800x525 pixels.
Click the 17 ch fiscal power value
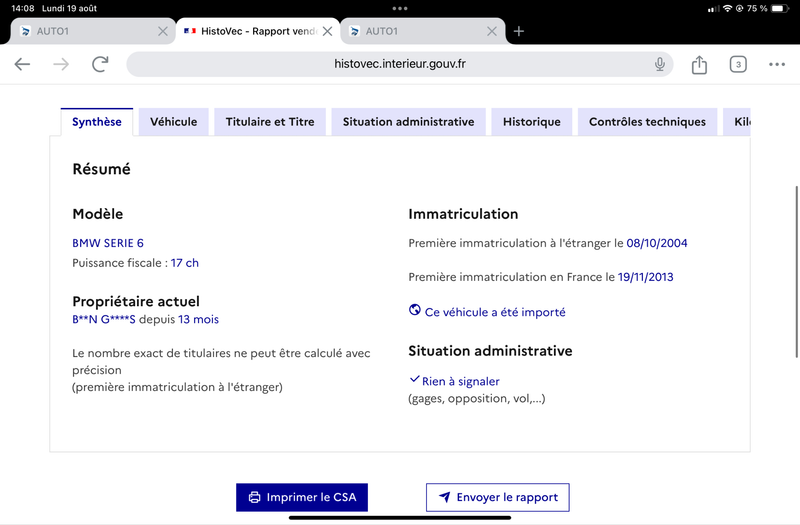pos(185,263)
